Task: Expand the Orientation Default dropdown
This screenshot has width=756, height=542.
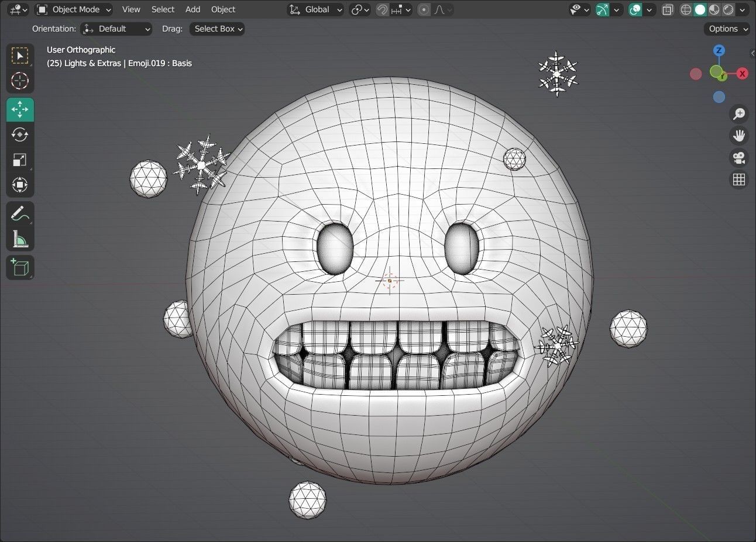Action: coord(116,29)
